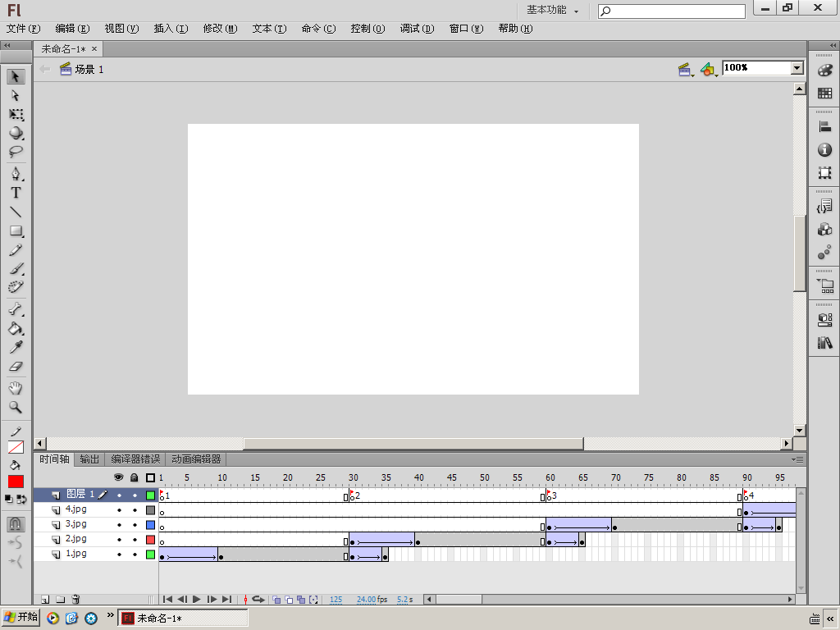
Task: Select the Eyedropper tool
Action: pyautogui.click(x=16, y=347)
